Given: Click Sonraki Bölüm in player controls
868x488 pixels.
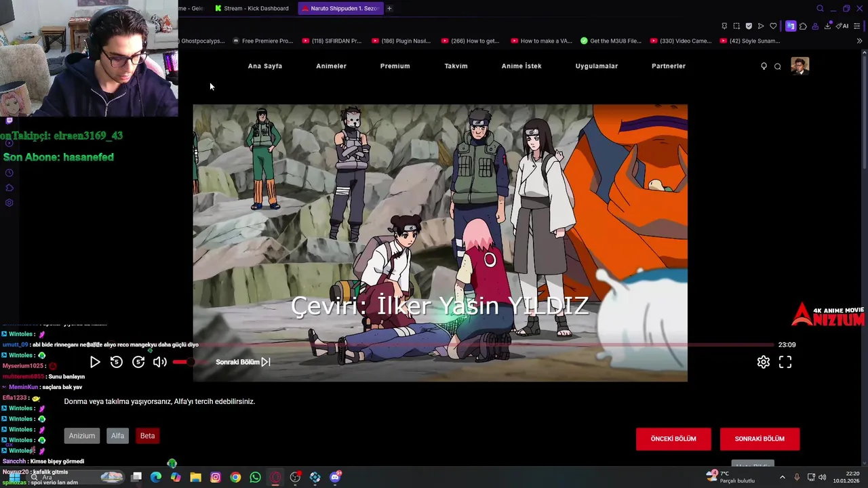Looking at the screenshot, I should [243, 362].
